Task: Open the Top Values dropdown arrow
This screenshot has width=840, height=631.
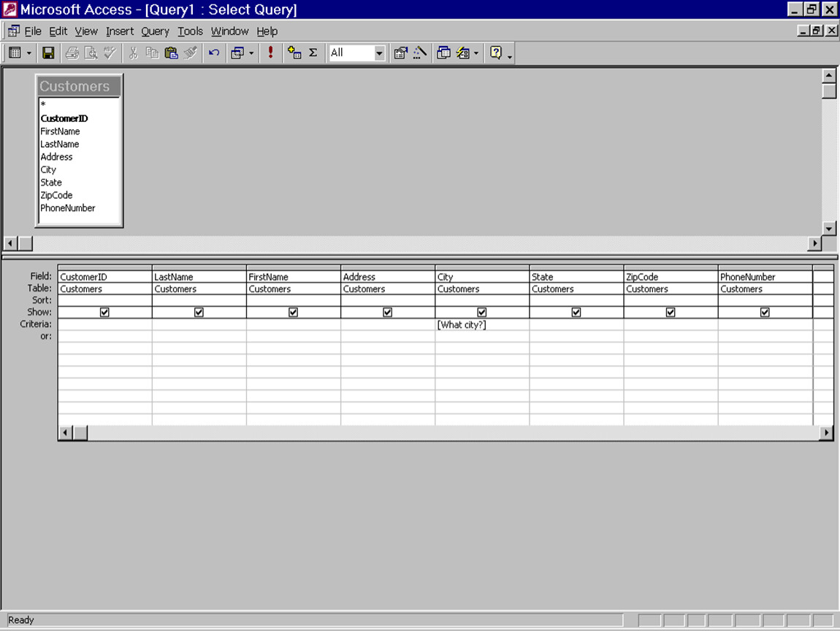Action: point(379,53)
